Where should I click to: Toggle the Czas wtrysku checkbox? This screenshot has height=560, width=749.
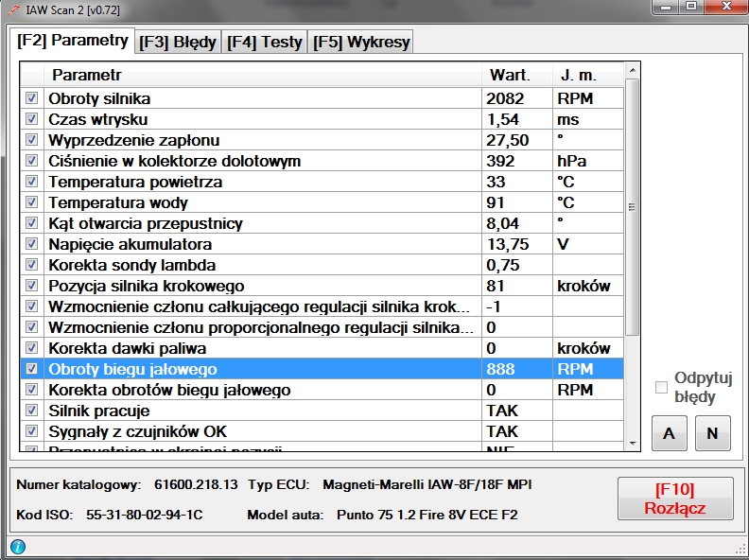click(x=32, y=119)
